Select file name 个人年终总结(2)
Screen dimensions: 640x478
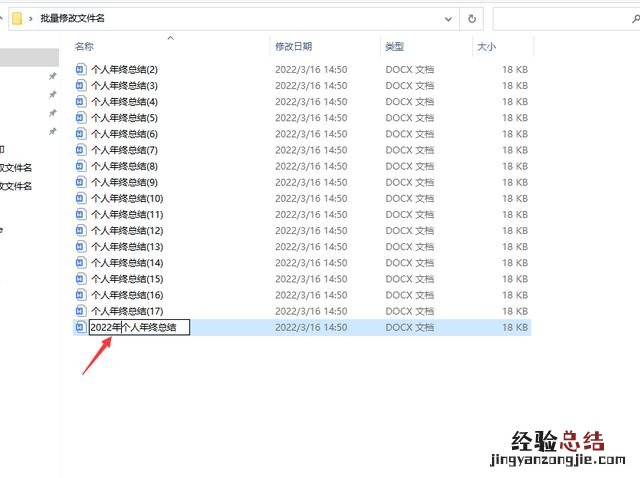tap(124, 69)
